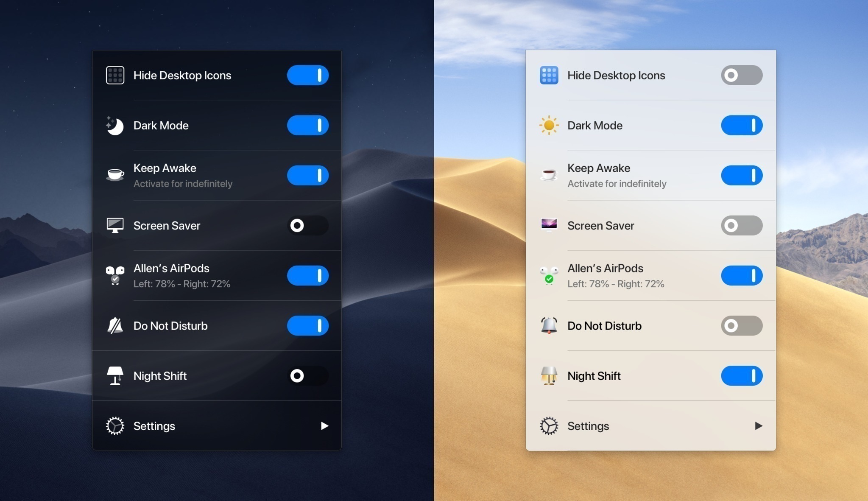Click the sun icon beside Dark Mode
Screen dimensions: 868x501
(549, 126)
